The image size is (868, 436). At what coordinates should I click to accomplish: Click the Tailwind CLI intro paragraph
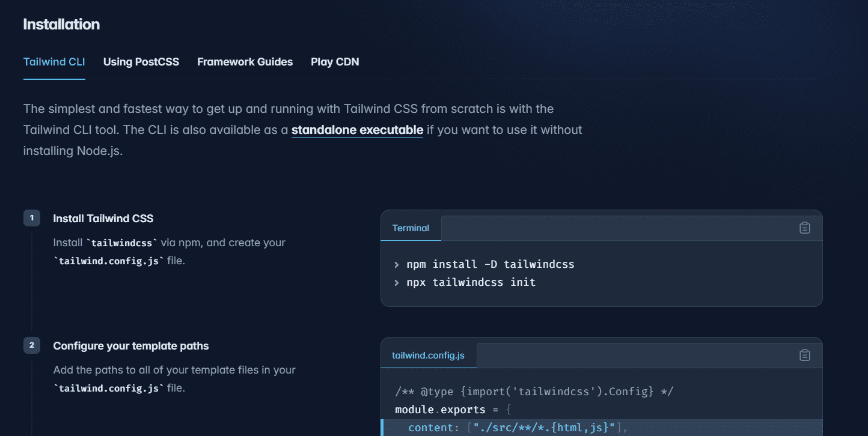303,130
